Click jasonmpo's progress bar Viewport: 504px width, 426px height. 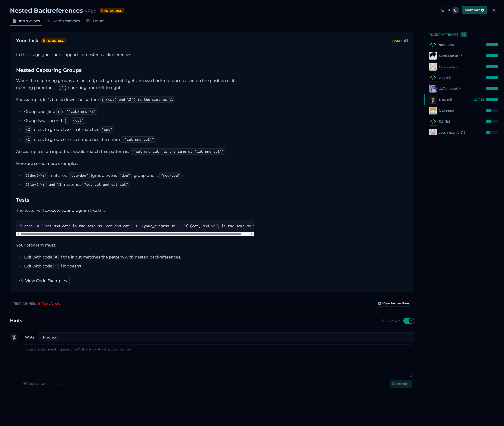tap(492, 111)
